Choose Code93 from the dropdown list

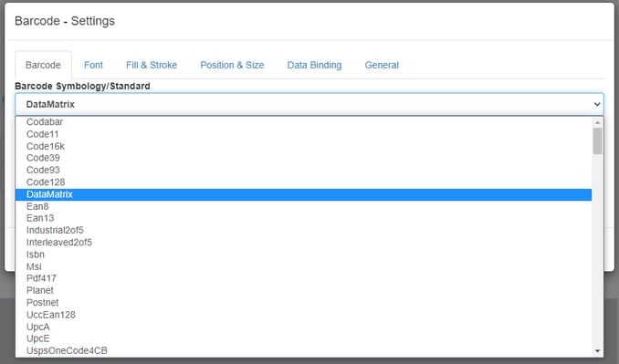(303, 170)
